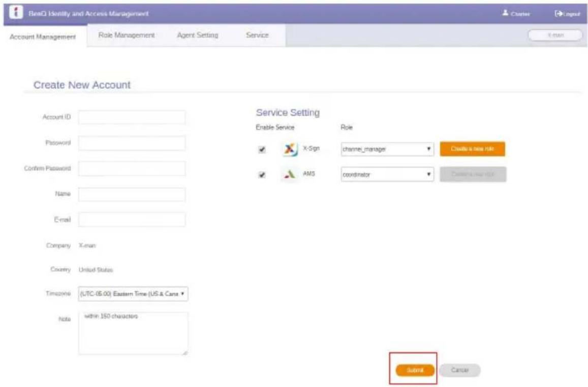Image resolution: width=588 pixels, height=387 pixels.
Task: Focus the E-mail input field
Action: [132, 219]
